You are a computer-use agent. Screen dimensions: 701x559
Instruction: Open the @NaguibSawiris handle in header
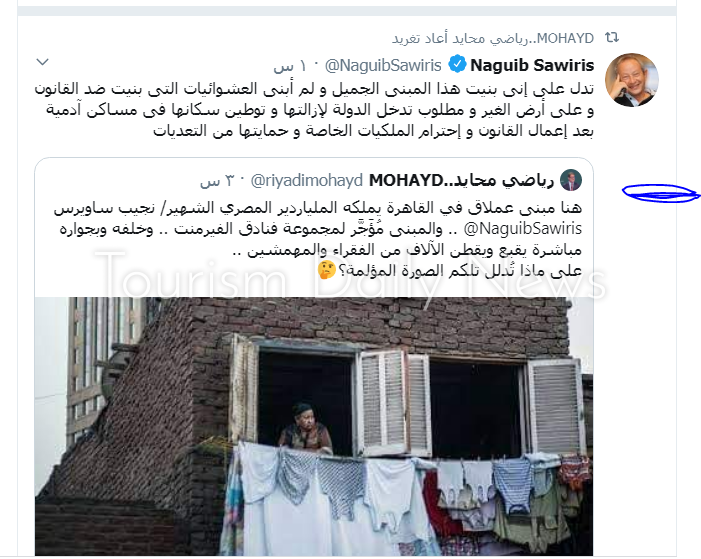click(x=383, y=66)
